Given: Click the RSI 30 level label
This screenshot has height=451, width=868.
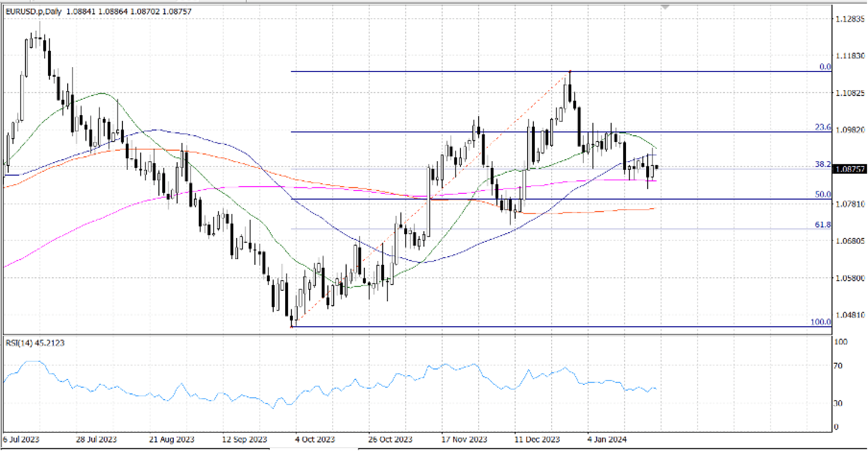Looking at the screenshot, I should pyautogui.click(x=838, y=403).
